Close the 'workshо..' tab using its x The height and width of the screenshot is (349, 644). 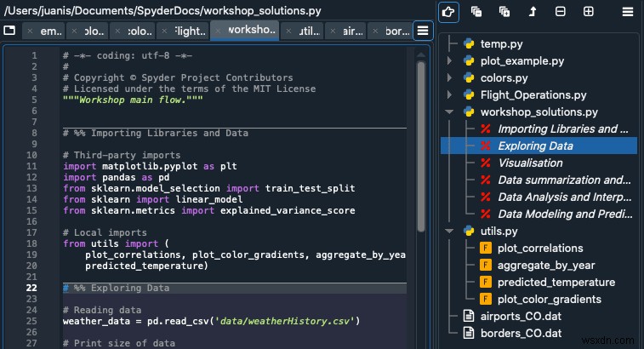pyautogui.click(x=218, y=31)
